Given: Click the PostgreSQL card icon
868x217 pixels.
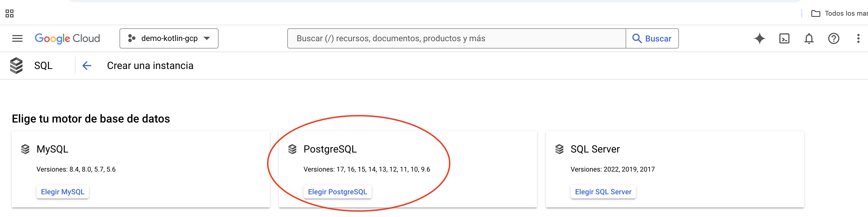Looking at the screenshot, I should (x=292, y=149).
